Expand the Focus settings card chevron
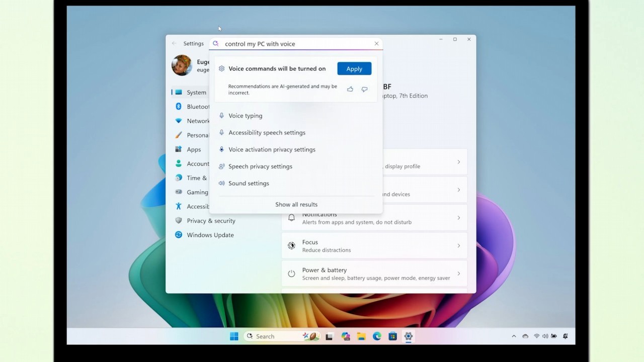This screenshot has width=644, height=362. point(458,245)
